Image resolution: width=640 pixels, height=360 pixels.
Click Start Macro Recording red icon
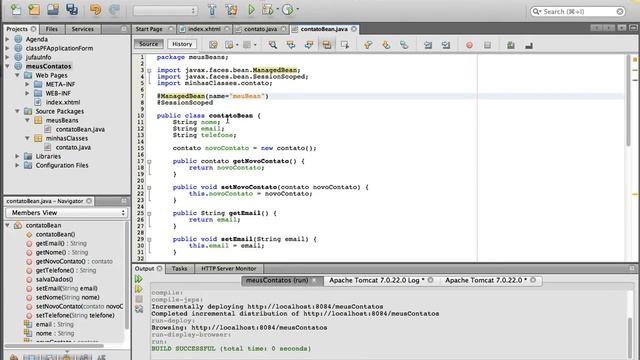point(469,45)
